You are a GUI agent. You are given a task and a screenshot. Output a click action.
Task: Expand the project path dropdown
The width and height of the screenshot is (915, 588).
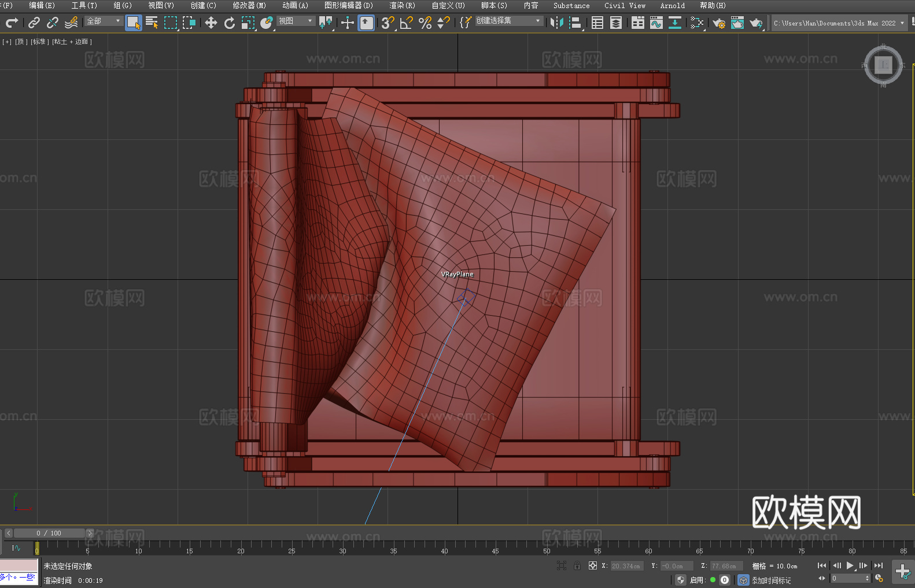[902, 23]
